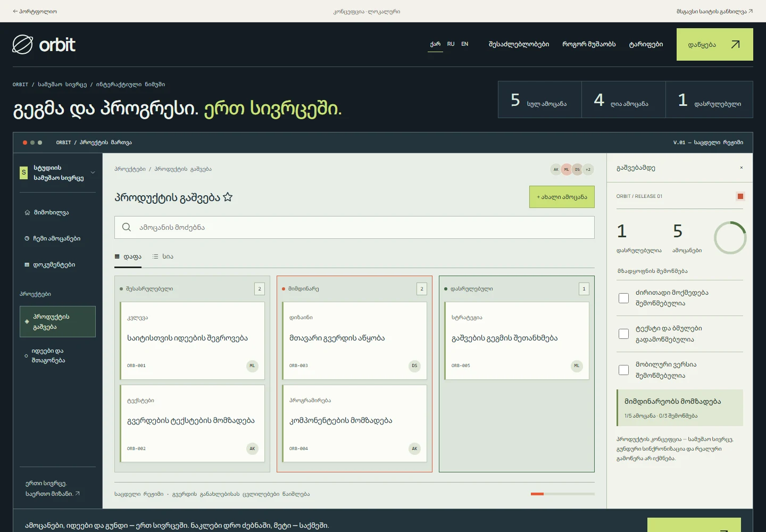Click the DS avatar in the project header
Screen dimensions: 766x532
(577, 170)
